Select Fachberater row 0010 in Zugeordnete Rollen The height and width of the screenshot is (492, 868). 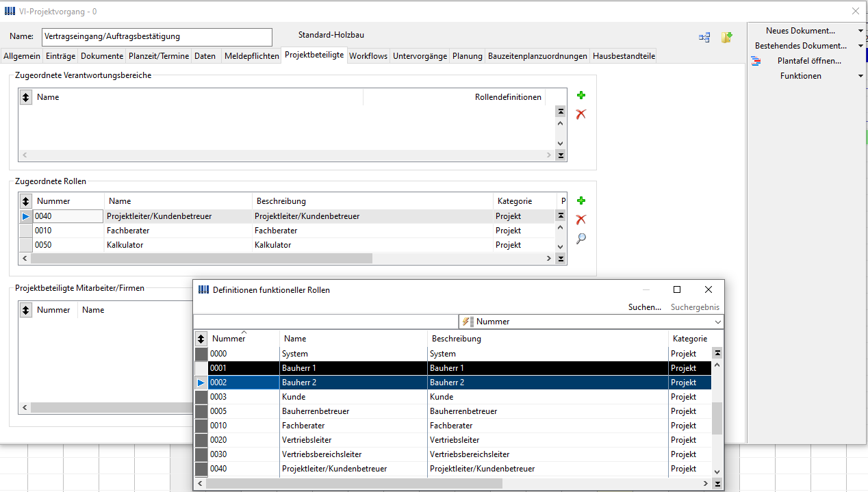(287, 231)
